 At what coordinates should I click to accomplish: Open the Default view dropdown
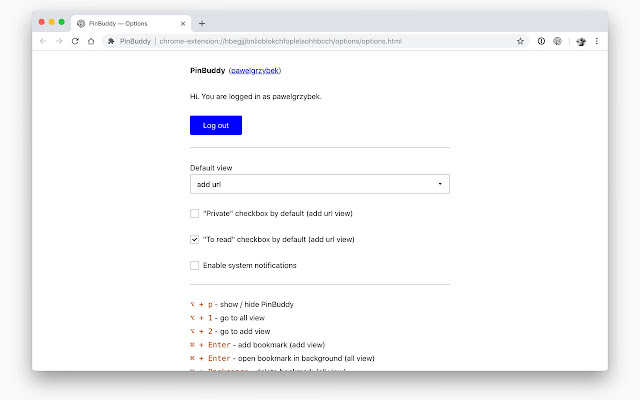coord(319,184)
